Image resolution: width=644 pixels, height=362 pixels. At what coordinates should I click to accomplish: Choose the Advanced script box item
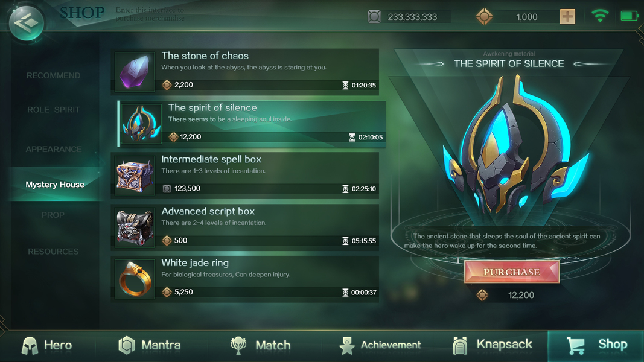point(245,227)
